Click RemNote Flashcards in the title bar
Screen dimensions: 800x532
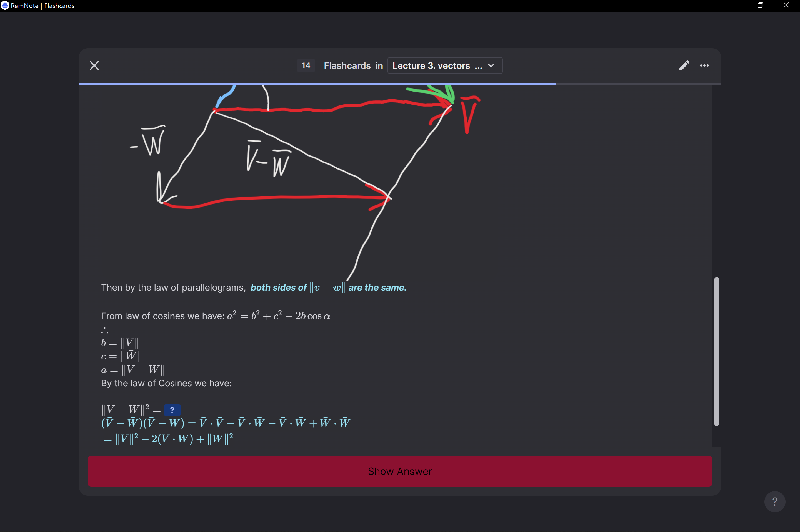[40, 5]
